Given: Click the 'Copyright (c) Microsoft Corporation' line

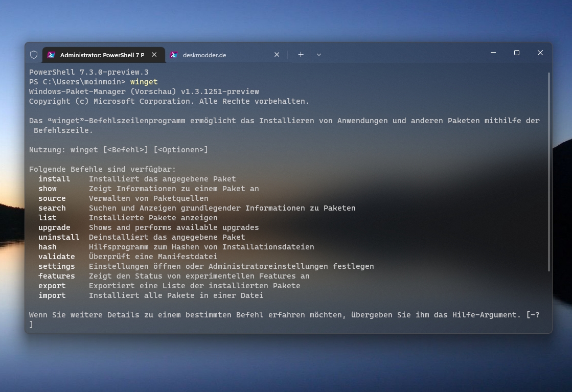Looking at the screenshot, I should (169, 101).
